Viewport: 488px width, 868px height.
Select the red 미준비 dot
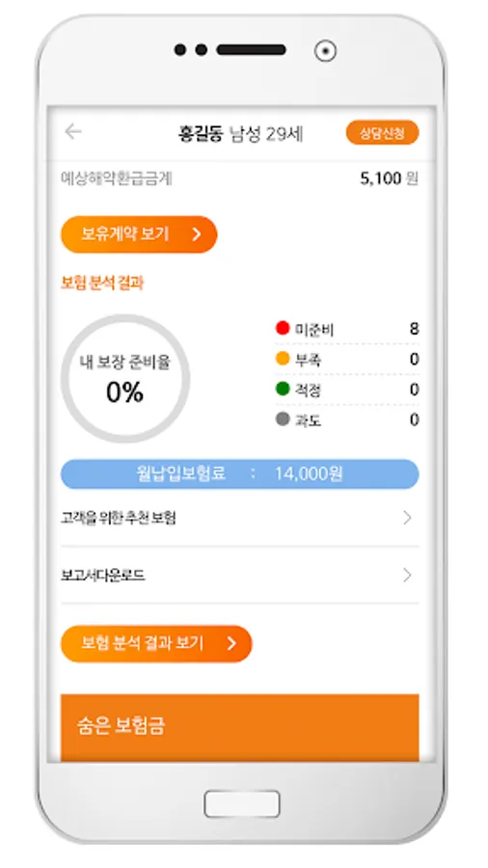click(x=283, y=328)
